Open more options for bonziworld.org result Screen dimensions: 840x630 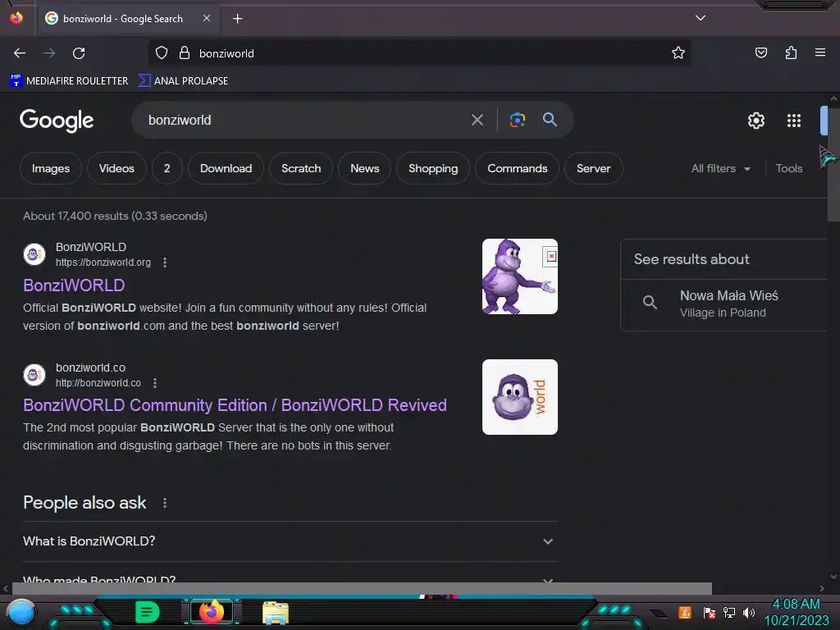pyautogui.click(x=165, y=262)
